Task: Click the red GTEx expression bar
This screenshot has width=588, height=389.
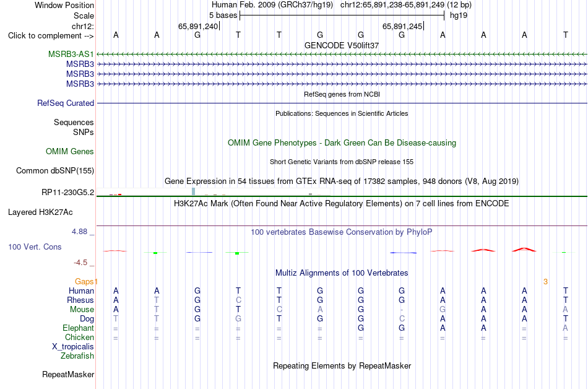Action: [x=119, y=194]
